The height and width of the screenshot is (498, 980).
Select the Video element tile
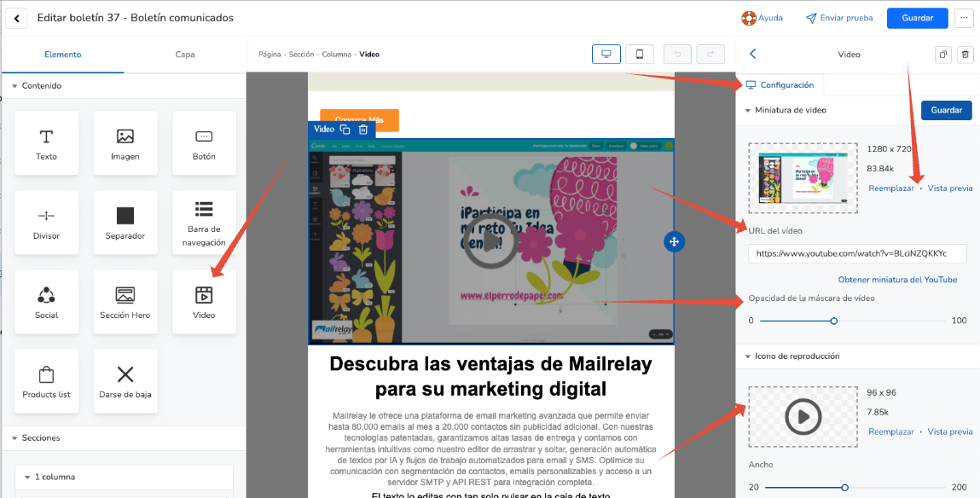pos(205,302)
